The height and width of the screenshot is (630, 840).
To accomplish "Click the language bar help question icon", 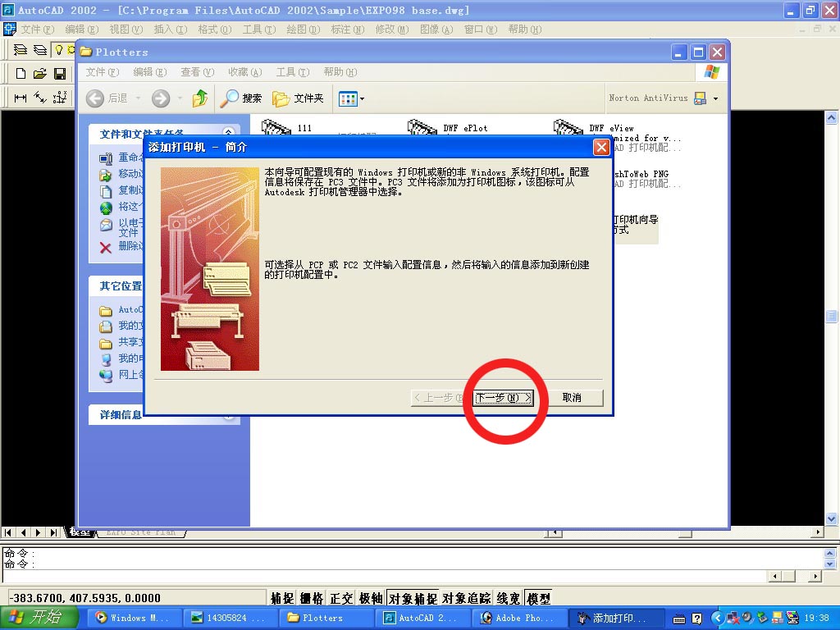I will 696,619.
